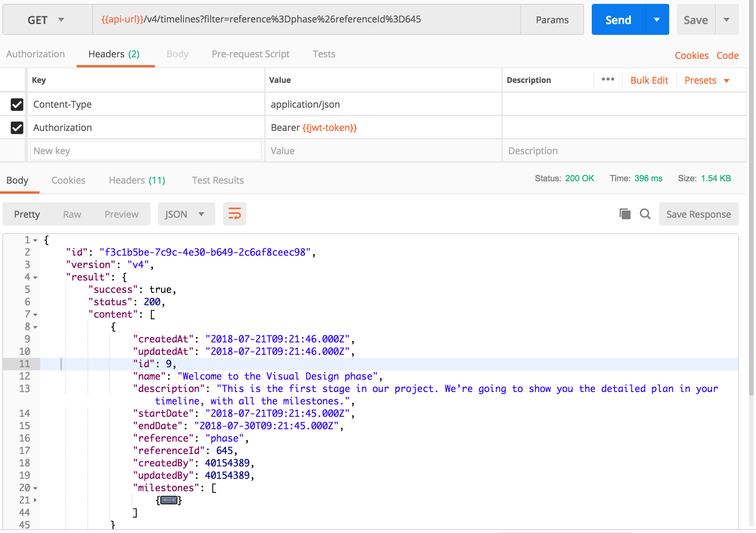Click the Save Response button
This screenshot has height=533, width=756.
pos(698,214)
